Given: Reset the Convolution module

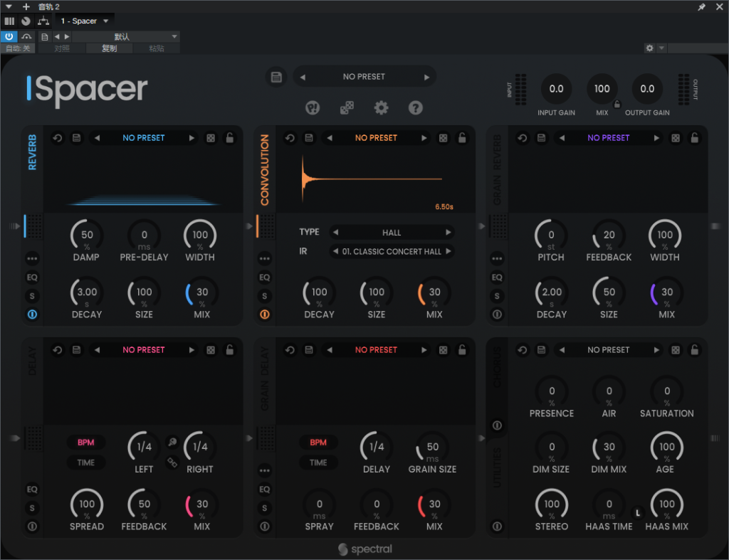Looking at the screenshot, I should tap(290, 138).
